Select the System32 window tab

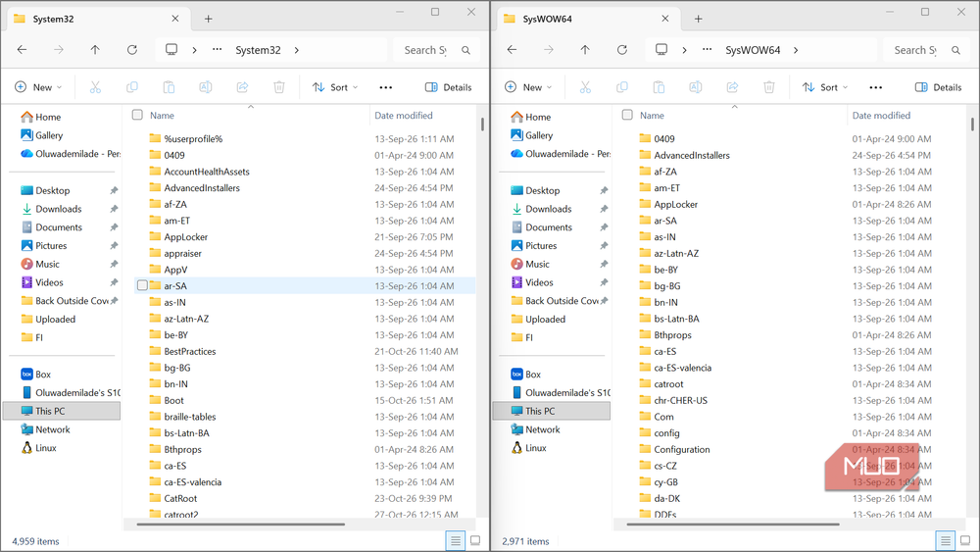coord(97,19)
